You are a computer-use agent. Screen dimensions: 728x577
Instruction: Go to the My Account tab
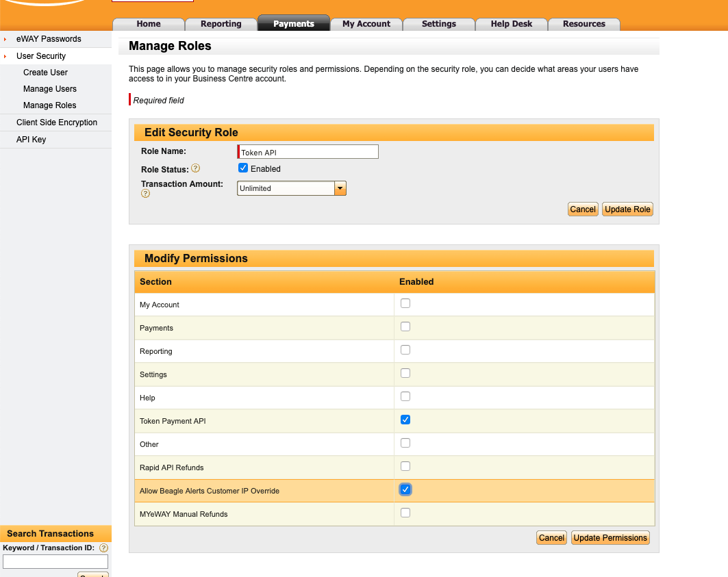366,24
